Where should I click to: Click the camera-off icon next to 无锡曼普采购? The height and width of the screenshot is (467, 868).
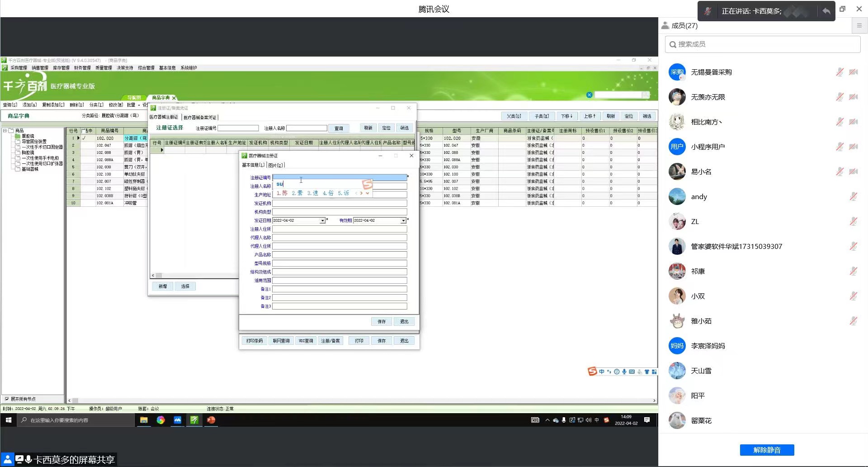[x=854, y=72]
